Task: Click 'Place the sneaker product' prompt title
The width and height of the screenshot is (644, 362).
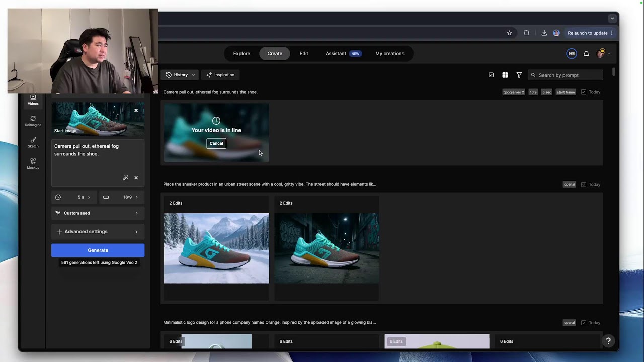Action: click(270, 184)
